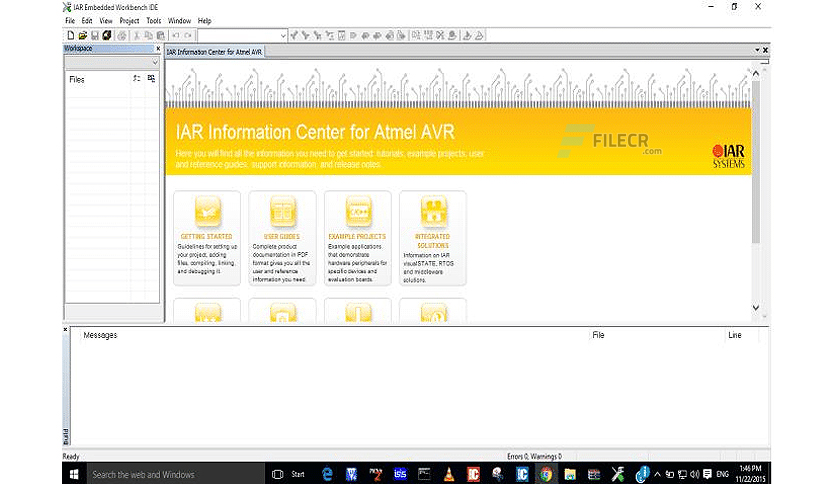Click Debug without Downloading icon
This screenshot has height=484, width=836.
(479, 35)
